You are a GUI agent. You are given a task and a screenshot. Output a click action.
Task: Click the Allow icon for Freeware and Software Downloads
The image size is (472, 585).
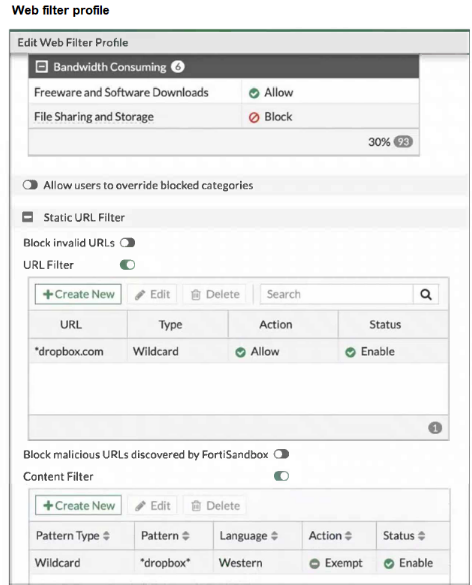[254, 93]
